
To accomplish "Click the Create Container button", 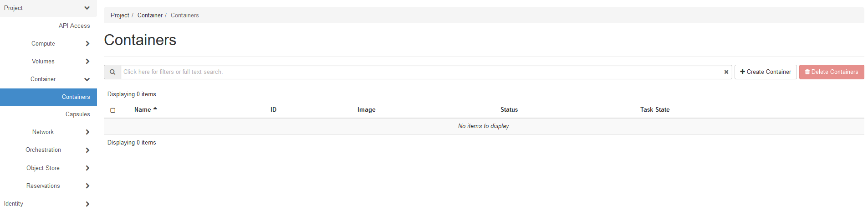I will coord(766,72).
